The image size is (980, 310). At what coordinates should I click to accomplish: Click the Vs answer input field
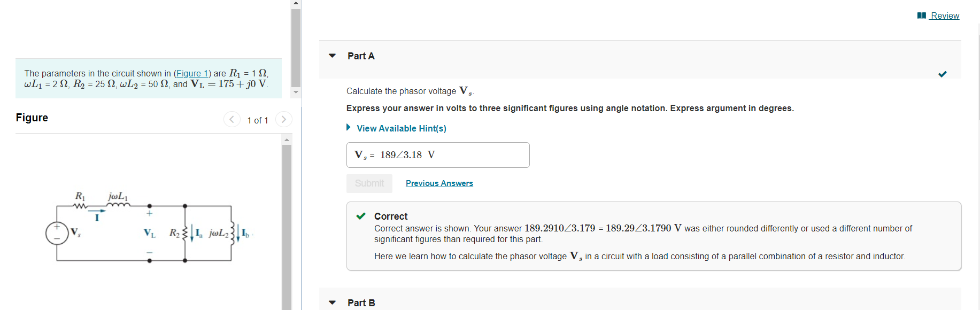[437, 154]
